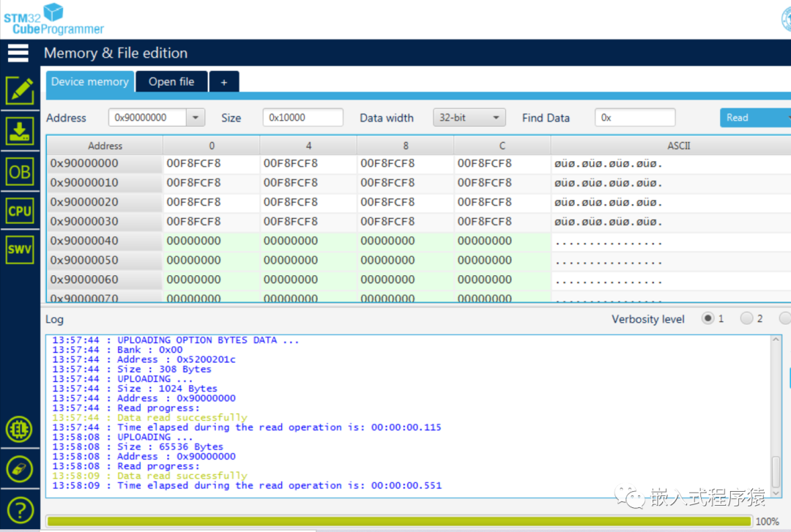
Task: Open a new tab with the plus button
Action: [x=224, y=81]
